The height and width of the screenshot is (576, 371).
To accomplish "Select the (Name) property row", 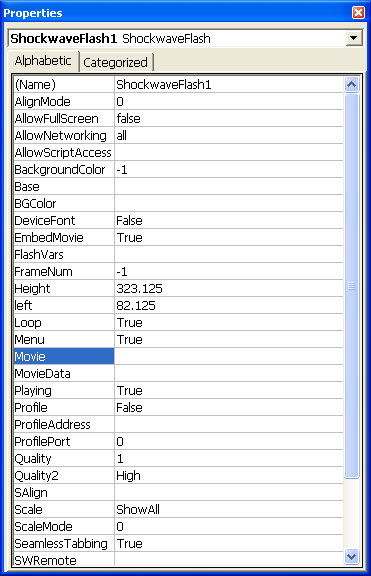I will click(64, 84).
